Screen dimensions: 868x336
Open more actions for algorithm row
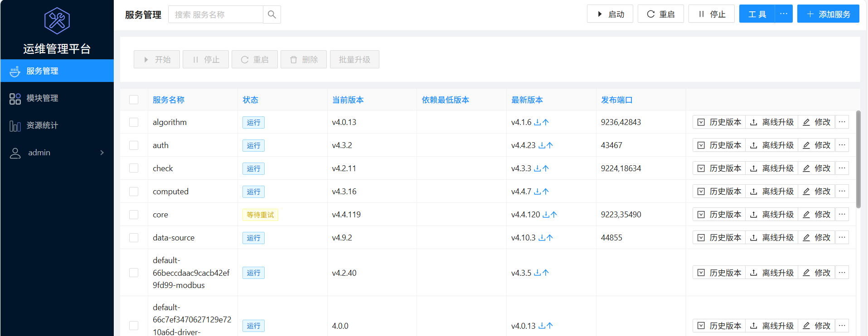(842, 122)
